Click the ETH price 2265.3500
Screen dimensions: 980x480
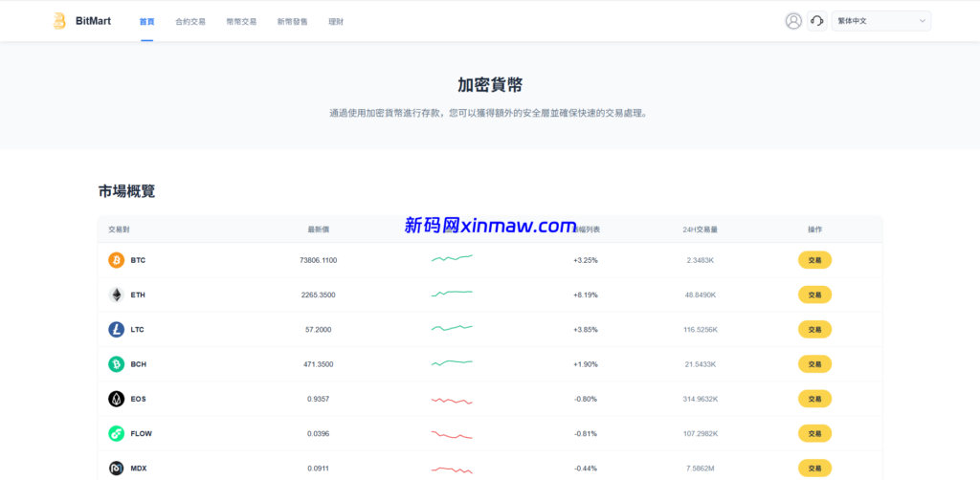pyautogui.click(x=318, y=295)
